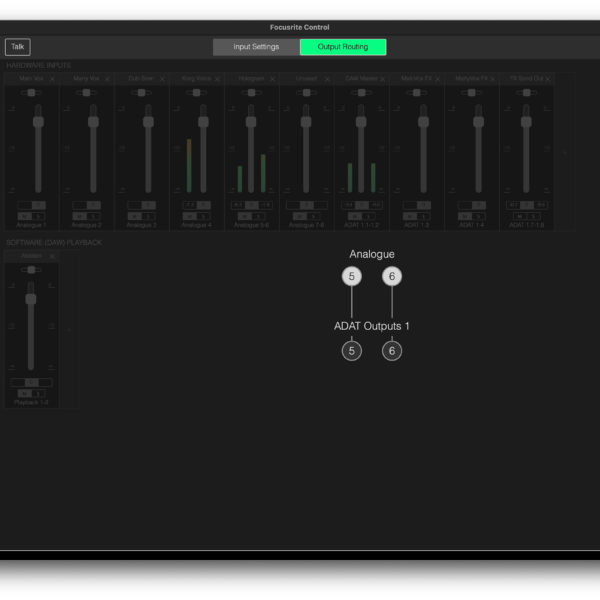Remove the King Voice channel with its X
Screen dimensions: 600x600
coord(218,78)
